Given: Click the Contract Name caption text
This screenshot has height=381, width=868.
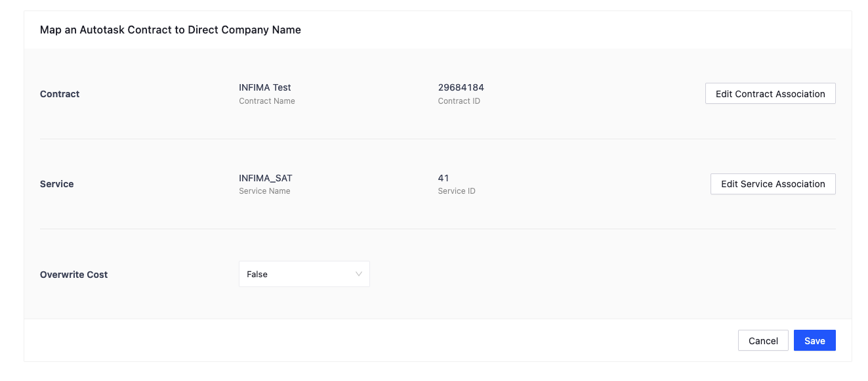Looking at the screenshot, I should (x=266, y=101).
